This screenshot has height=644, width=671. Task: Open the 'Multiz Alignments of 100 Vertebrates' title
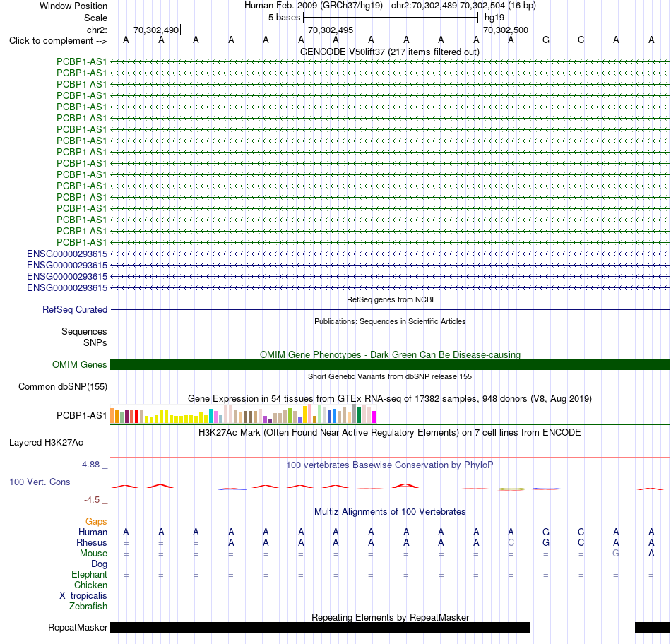(x=390, y=512)
